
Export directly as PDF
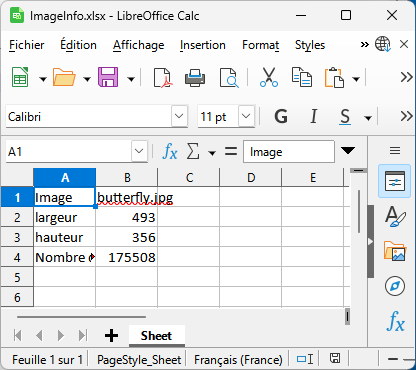[x=163, y=78]
